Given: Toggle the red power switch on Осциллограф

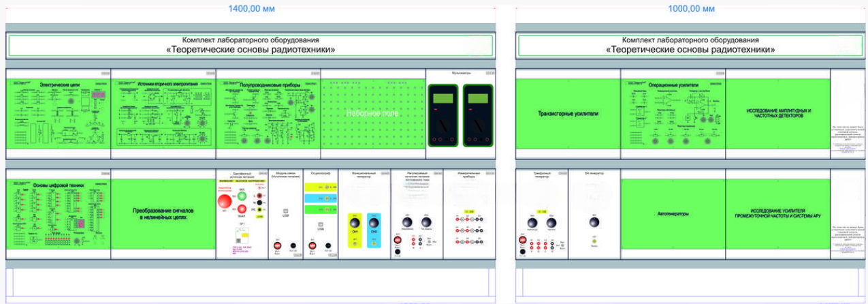Looking at the screenshot, I should pyautogui.click(x=312, y=245).
